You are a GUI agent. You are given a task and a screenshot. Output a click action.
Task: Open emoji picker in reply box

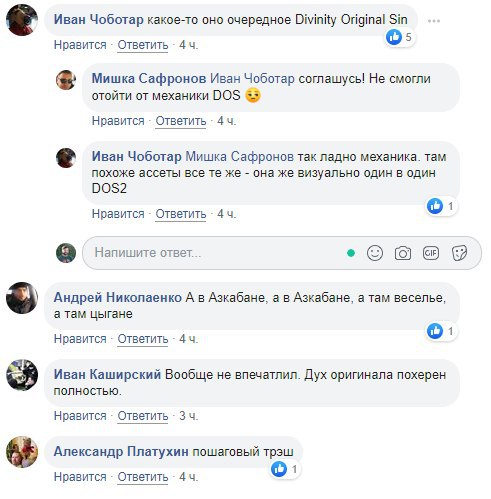click(375, 253)
